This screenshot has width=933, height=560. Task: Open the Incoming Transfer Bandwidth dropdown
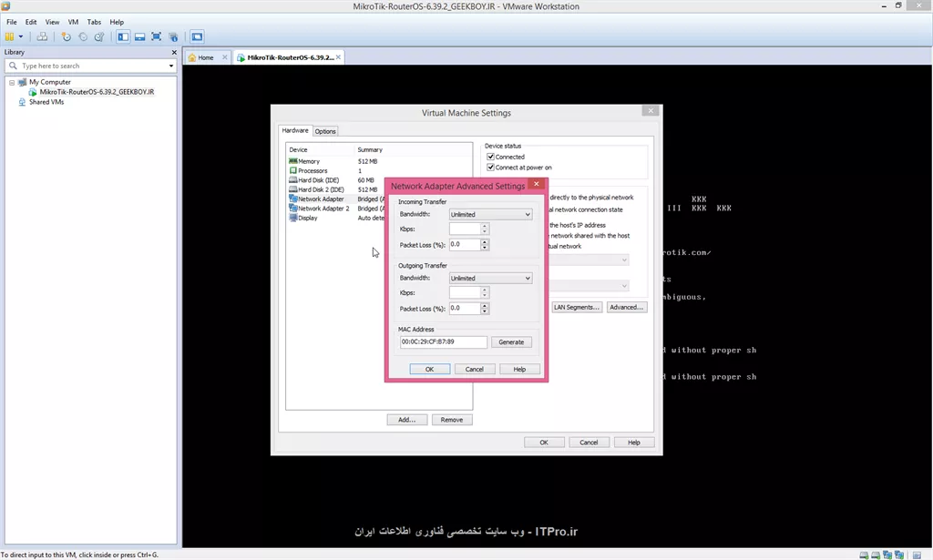pyautogui.click(x=490, y=215)
